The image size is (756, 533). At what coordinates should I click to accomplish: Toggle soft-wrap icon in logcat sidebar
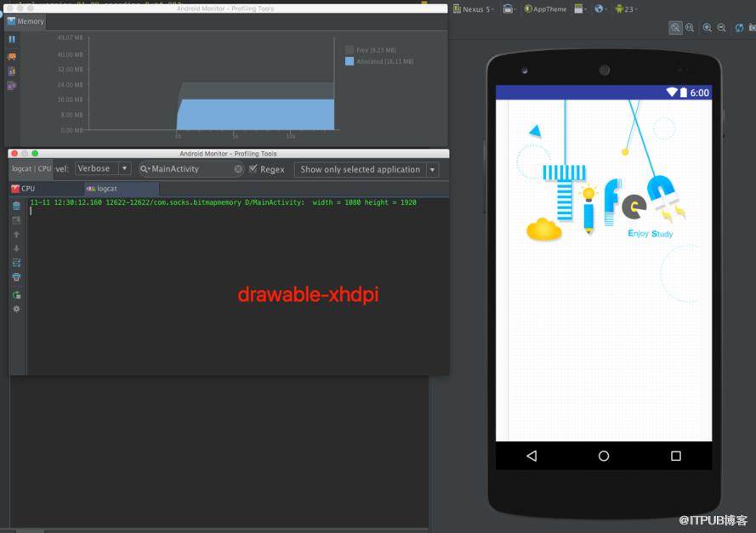pyautogui.click(x=16, y=263)
